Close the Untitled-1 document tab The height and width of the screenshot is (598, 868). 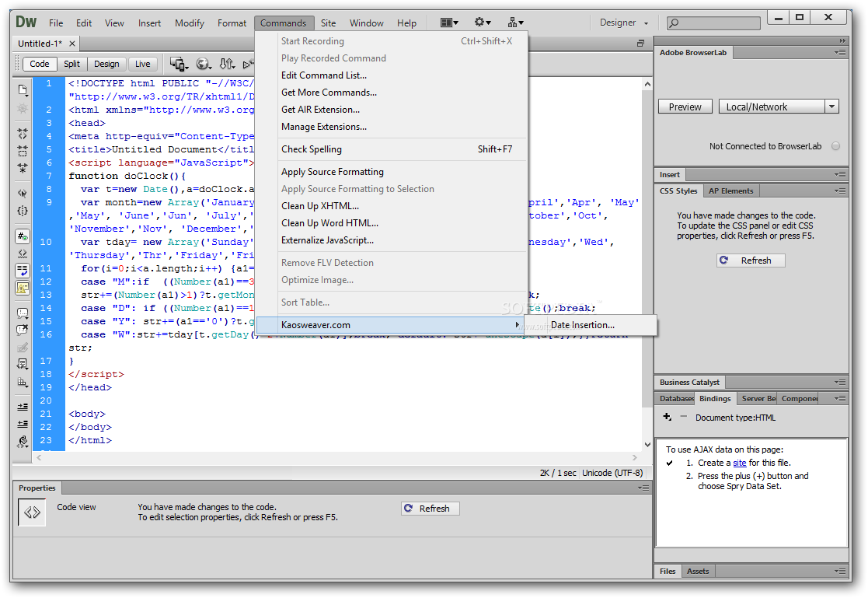tap(72, 44)
